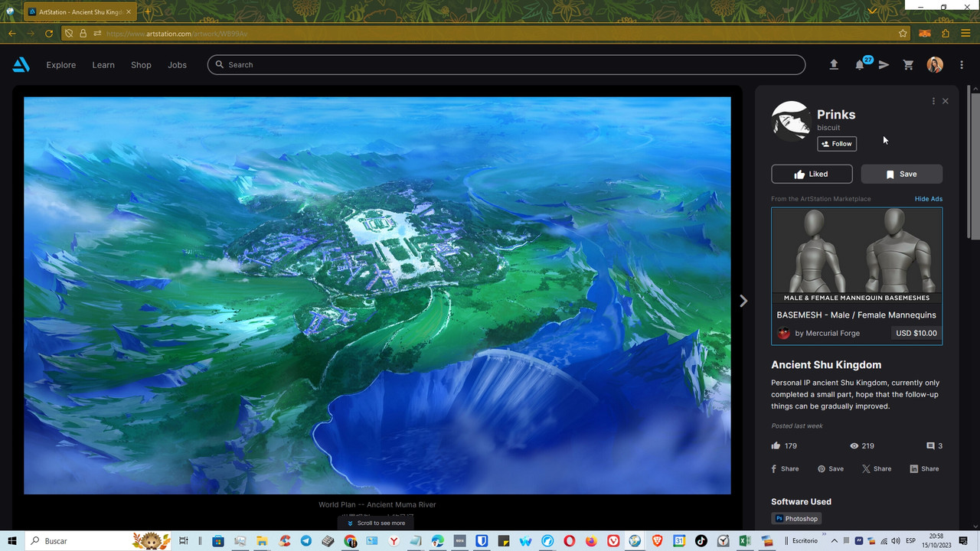Select the Photoshop software tag

pos(796,519)
